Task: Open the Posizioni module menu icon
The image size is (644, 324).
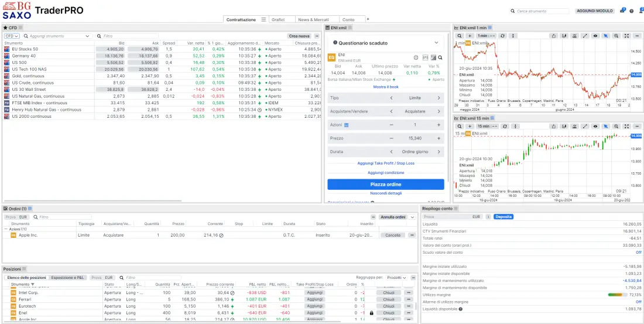Action: click(x=24, y=269)
